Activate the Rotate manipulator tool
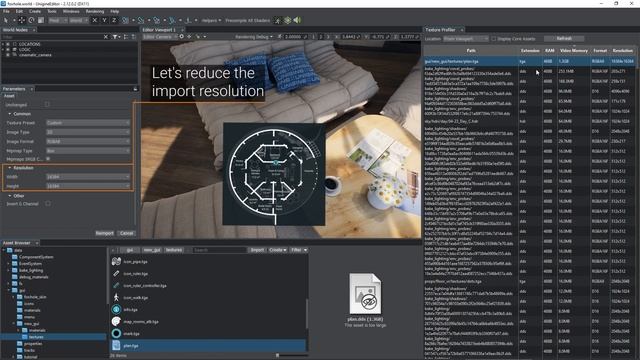Image resolution: width=640 pixels, height=360 pixels. (31, 20)
